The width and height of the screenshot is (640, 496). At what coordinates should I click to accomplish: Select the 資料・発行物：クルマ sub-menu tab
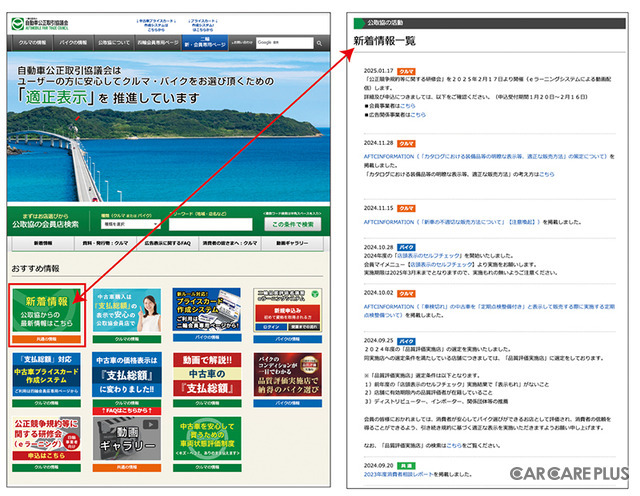[105, 243]
